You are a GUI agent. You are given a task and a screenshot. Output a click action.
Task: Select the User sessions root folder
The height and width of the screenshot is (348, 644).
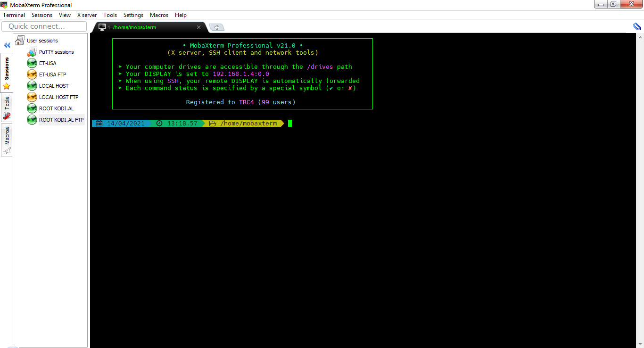tap(42, 41)
